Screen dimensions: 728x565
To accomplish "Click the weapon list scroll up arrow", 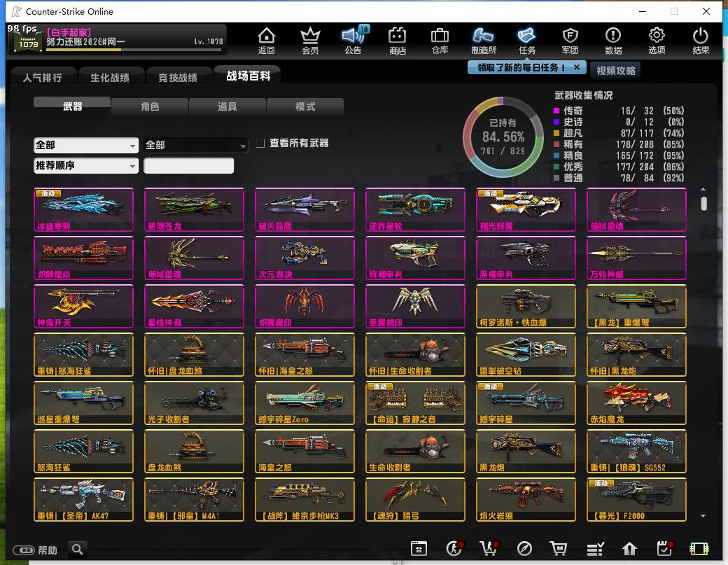I will point(703,190).
